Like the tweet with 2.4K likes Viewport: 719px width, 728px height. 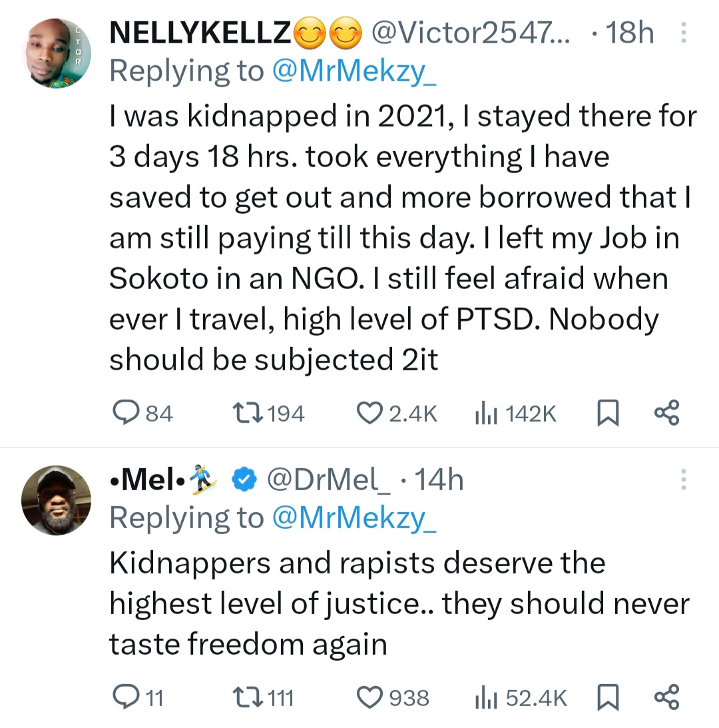click(x=368, y=414)
